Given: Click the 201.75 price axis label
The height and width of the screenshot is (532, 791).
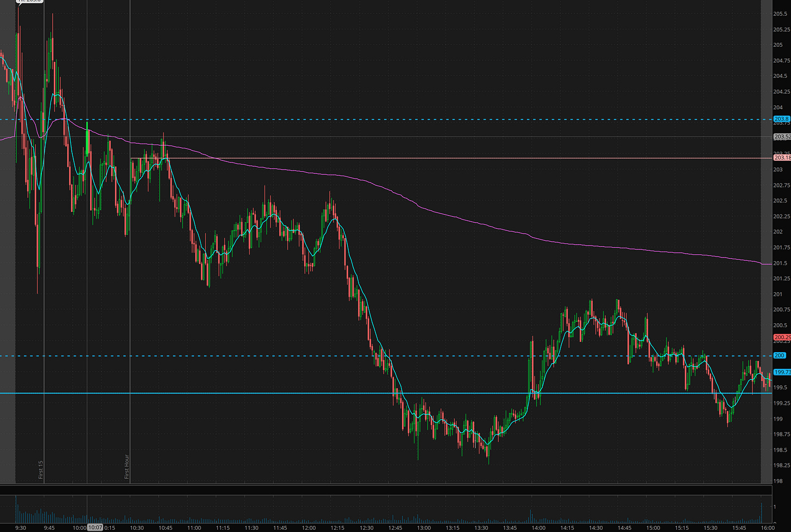Looking at the screenshot, I should [x=781, y=248].
